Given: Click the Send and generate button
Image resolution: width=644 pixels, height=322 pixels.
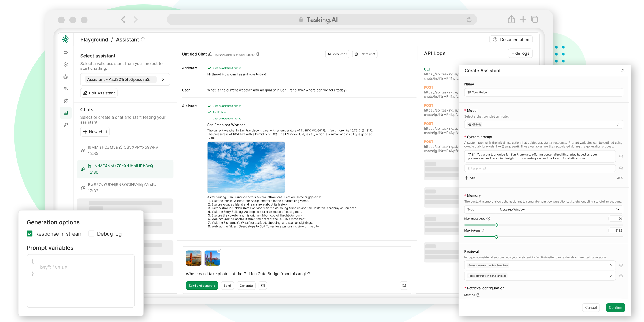Looking at the screenshot, I should coord(202,286).
